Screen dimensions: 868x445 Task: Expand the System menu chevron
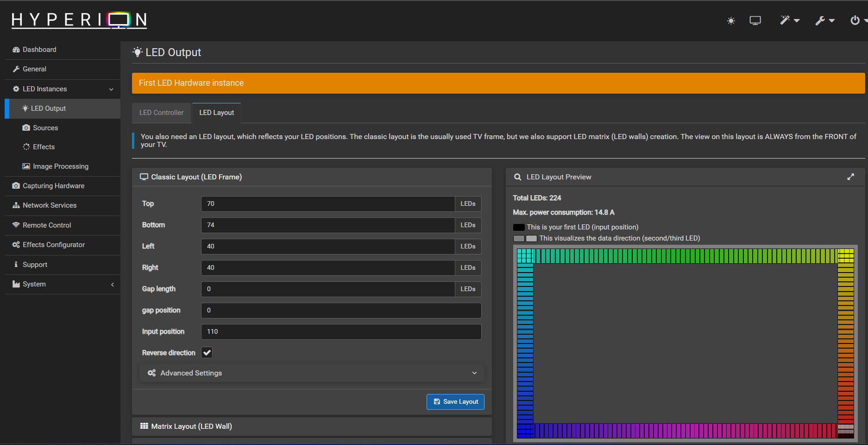[x=113, y=285]
